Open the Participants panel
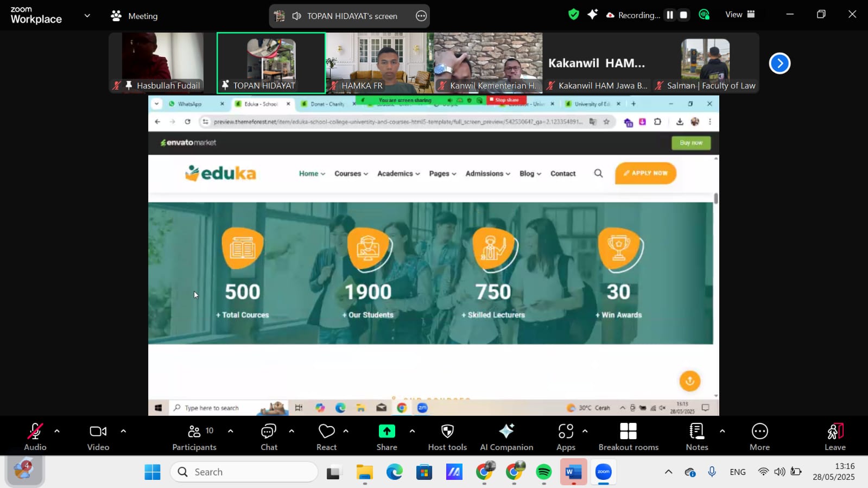This screenshot has width=868, height=488. (194, 437)
